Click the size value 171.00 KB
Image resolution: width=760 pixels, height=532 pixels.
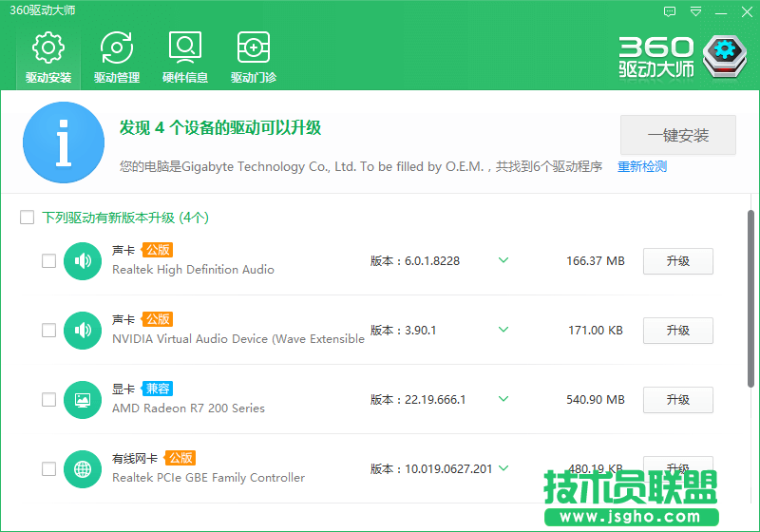point(596,331)
